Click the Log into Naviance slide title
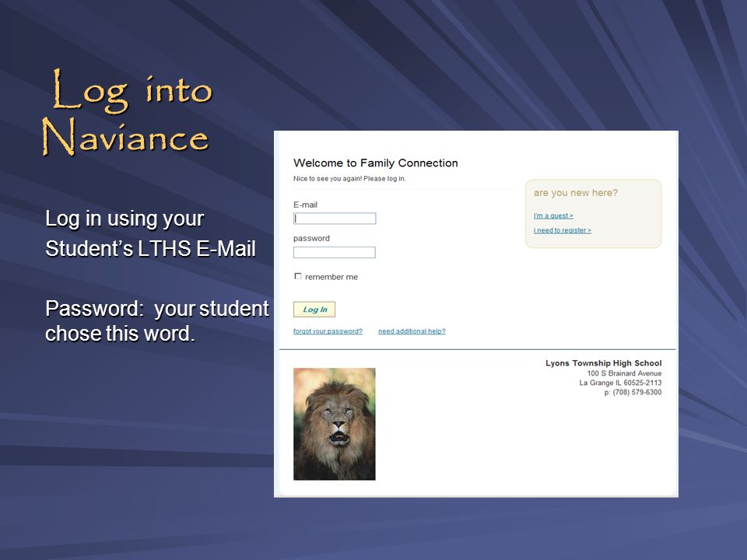 (128, 112)
